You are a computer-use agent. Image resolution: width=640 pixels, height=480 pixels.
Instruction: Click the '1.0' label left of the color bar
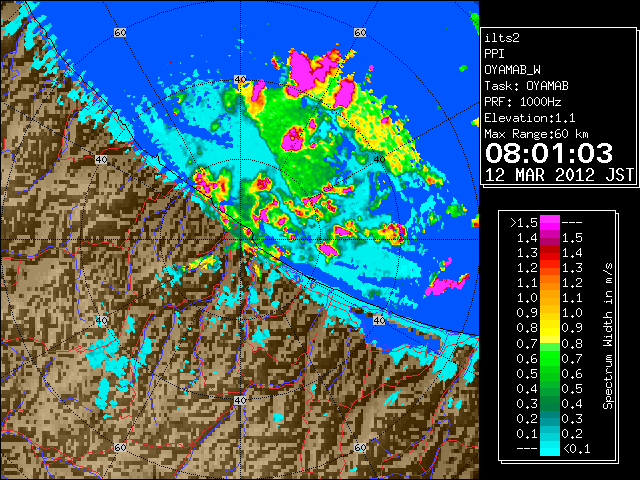[527, 298]
